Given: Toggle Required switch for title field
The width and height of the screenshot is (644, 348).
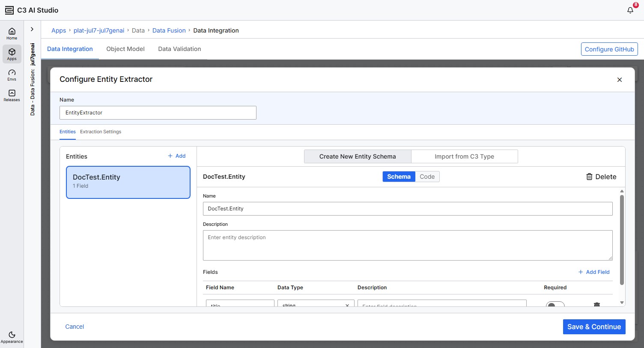Looking at the screenshot, I should (555, 305).
